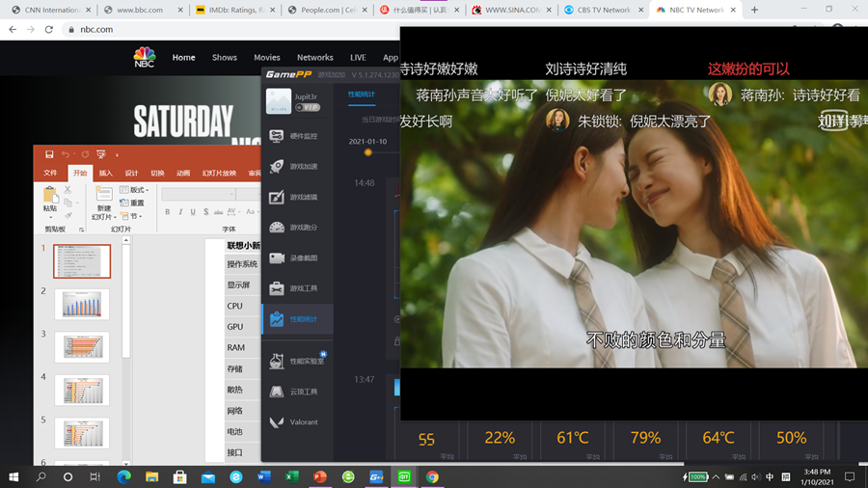Open Microsoft Edge from the taskbar

(124, 477)
